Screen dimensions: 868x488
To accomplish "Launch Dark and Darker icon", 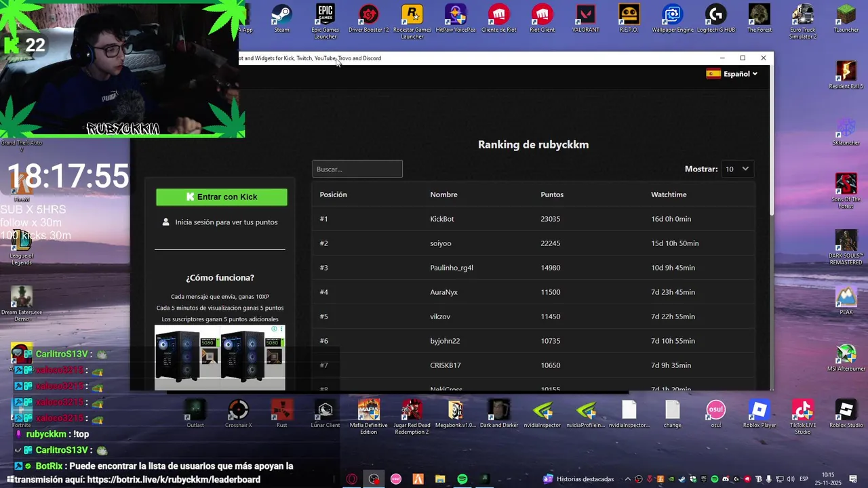I will pos(499,414).
